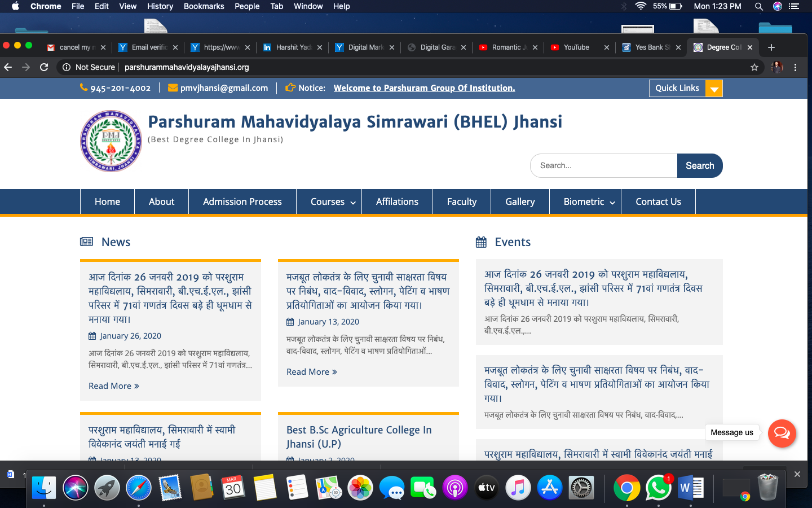Open the Welcome to Parshuram Group notice link

point(424,88)
